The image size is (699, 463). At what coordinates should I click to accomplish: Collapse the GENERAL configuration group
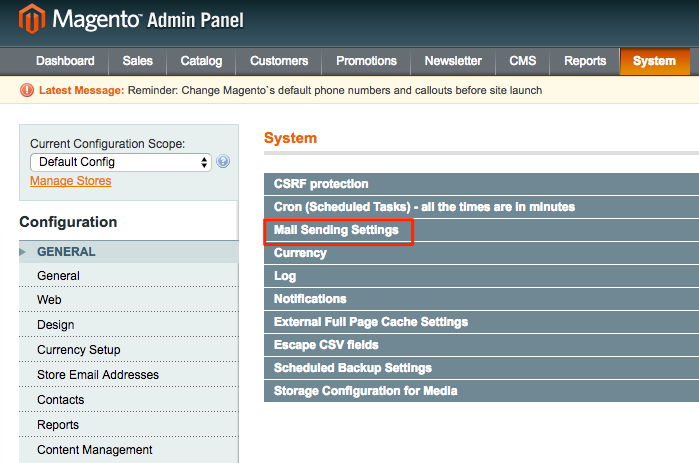coord(66,252)
